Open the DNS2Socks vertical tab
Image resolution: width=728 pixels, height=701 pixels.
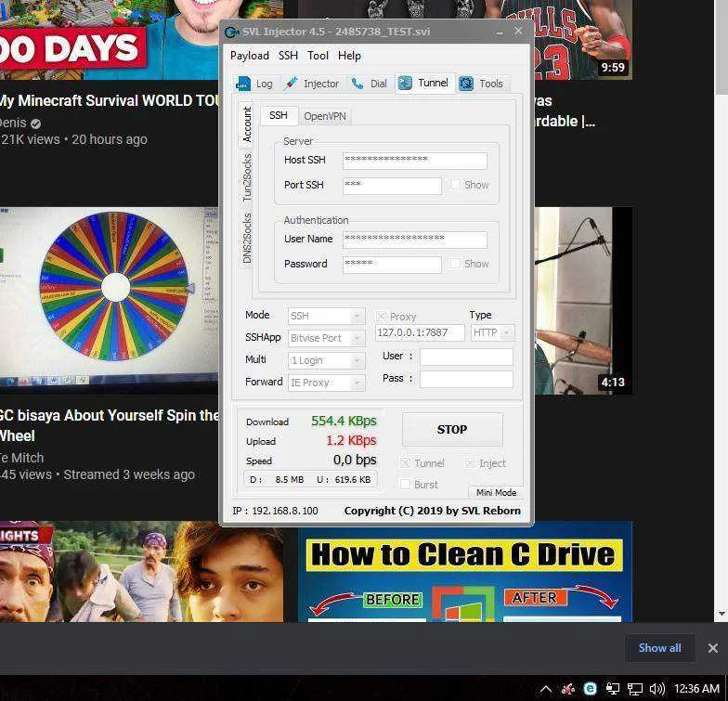point(247,238)
